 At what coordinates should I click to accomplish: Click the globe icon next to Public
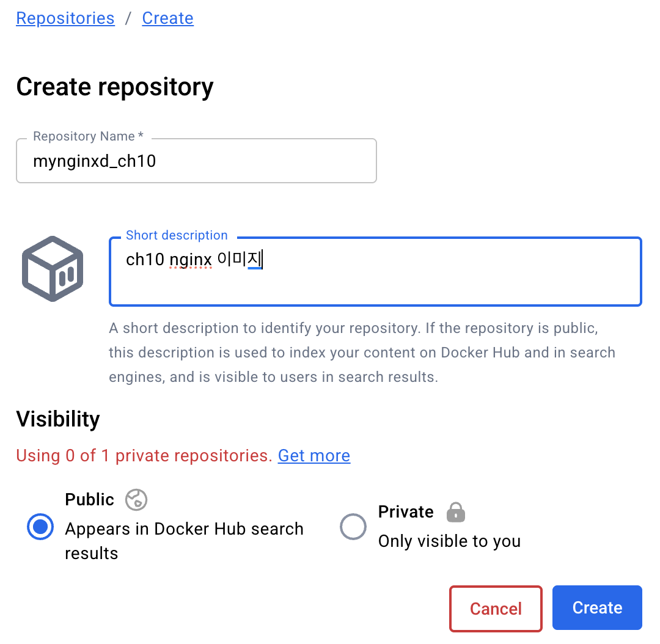pos(136,499)
